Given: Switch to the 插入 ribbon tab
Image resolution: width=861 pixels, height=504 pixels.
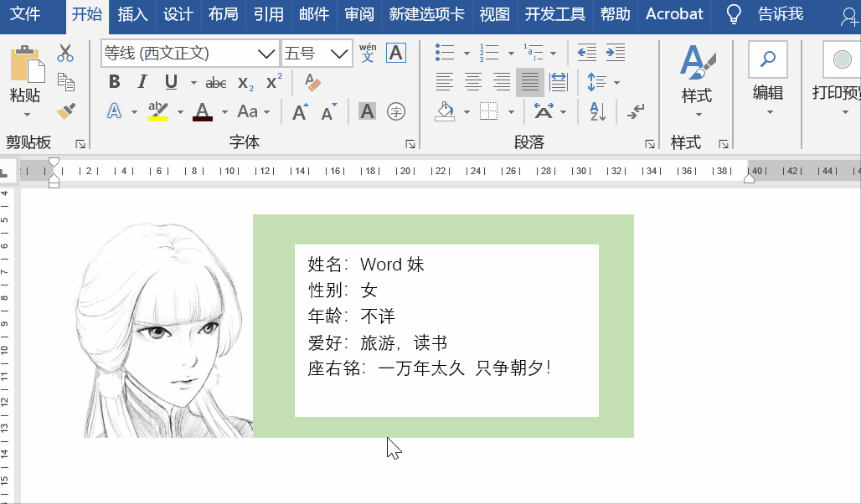Looking at the screenshot, I should pyautogui.click(x=132, y=14).
